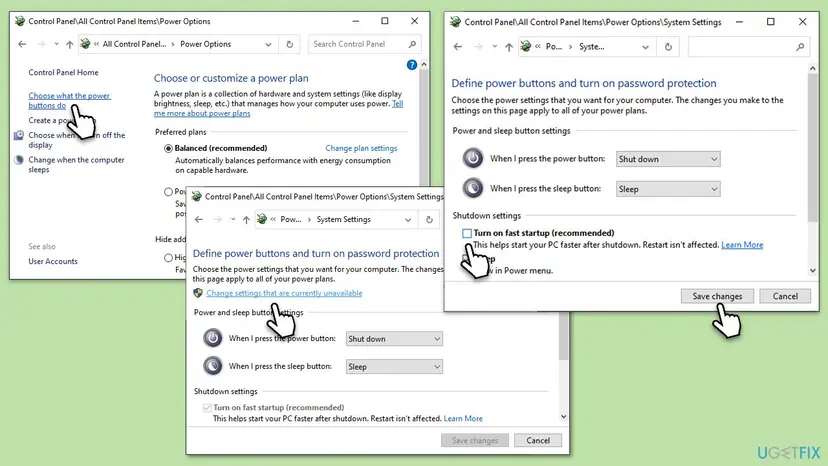The image size is (828, 466).
Task: Go forward in Power Options window
Action: (x=41, y=44)
